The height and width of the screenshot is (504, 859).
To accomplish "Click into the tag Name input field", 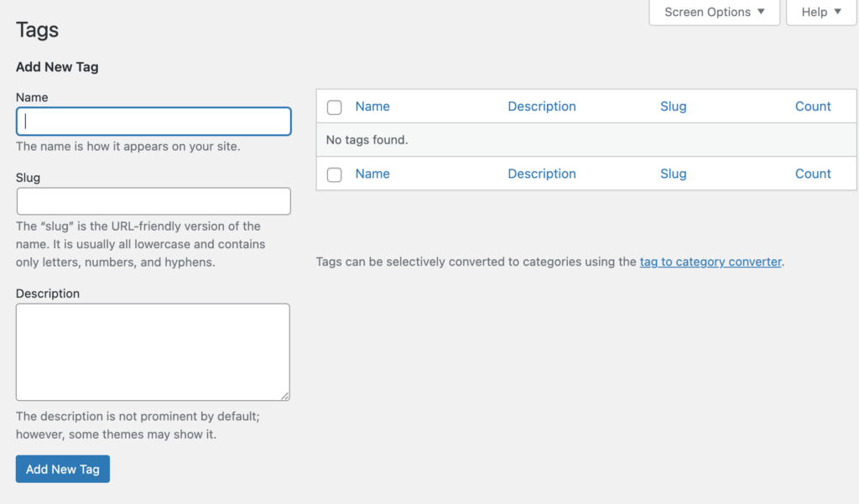I will click(154, 122).
